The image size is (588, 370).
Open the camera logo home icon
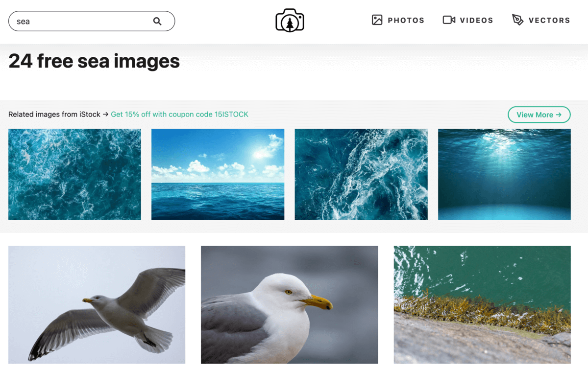click(x=290, y=21)
